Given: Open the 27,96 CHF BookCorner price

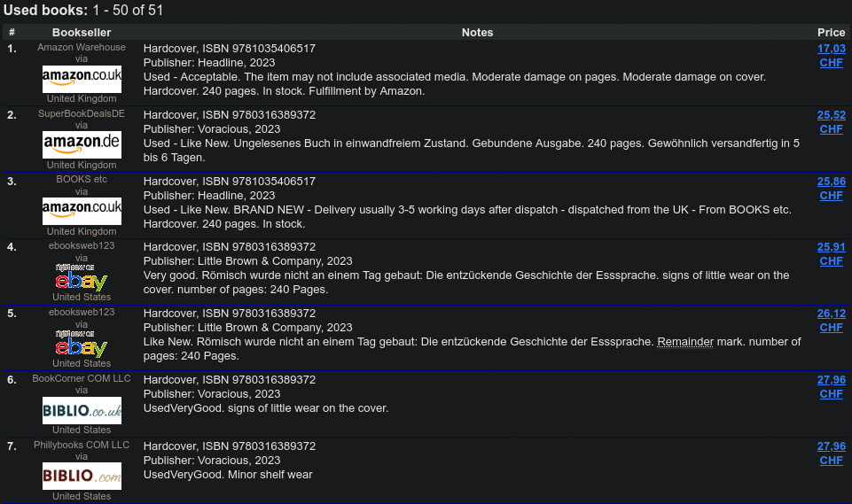Looking at the screenshot, I should pos(831,387).
